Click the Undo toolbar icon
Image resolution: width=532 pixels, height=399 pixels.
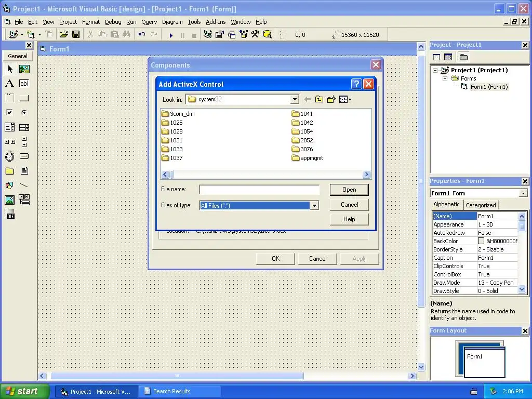142,35
